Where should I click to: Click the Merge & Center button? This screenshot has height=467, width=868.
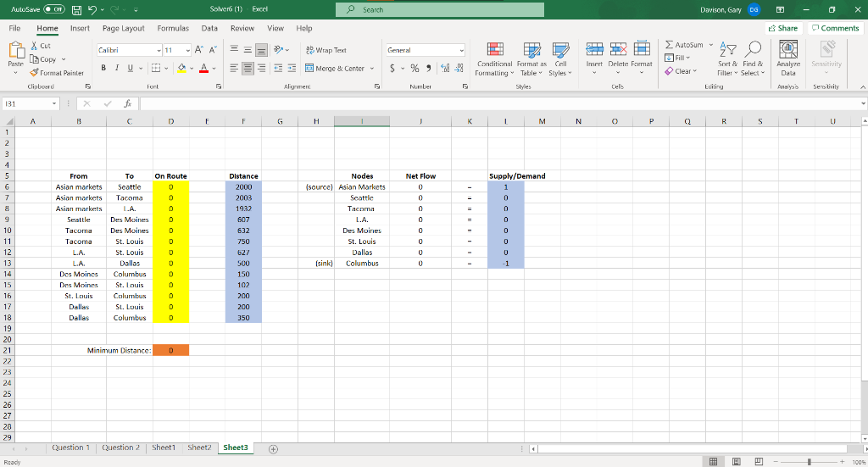334,68
